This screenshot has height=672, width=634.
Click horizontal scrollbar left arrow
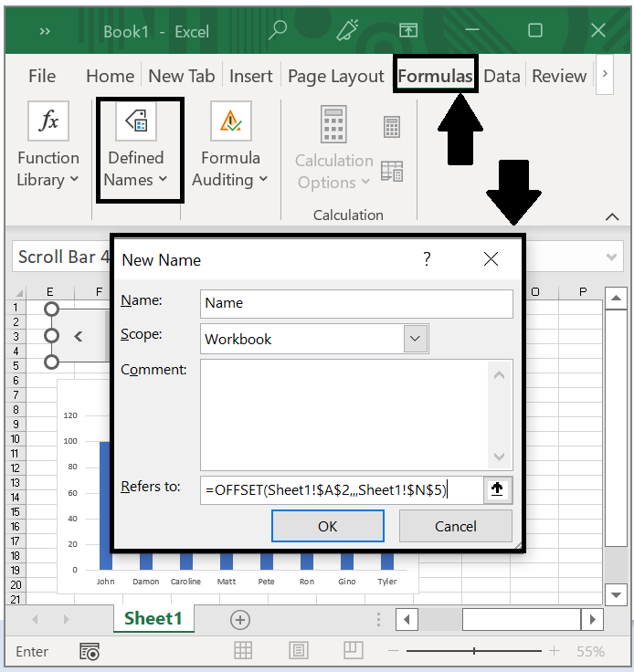point(407,619)
